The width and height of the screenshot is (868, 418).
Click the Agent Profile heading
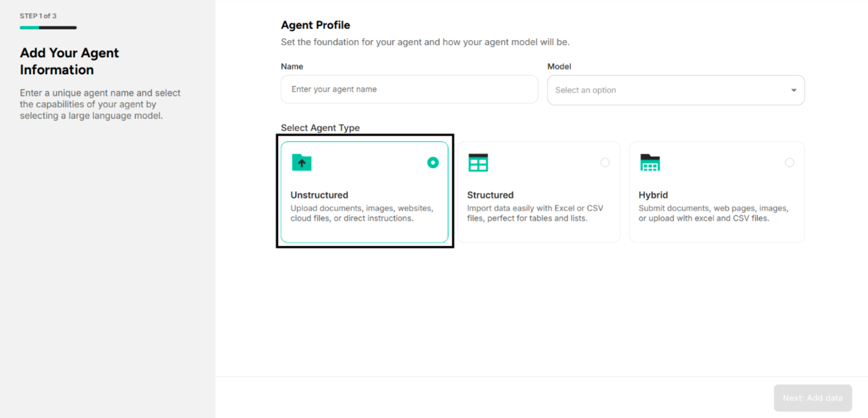tap(315, 25)
